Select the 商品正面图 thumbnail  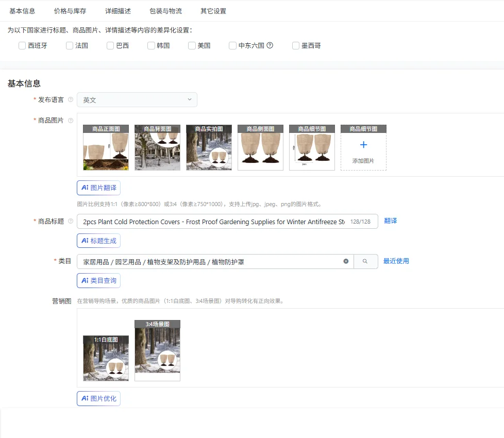pyautogui.click(x=106, y=147)
